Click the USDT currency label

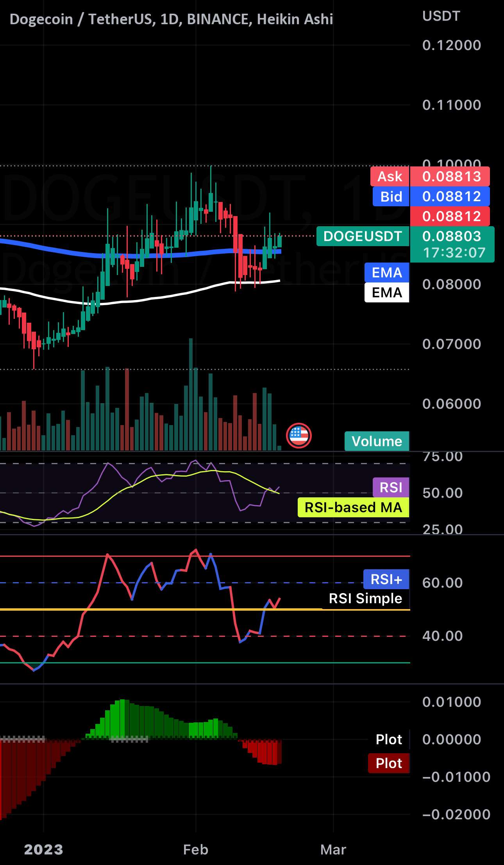click(x=441, y=16)
